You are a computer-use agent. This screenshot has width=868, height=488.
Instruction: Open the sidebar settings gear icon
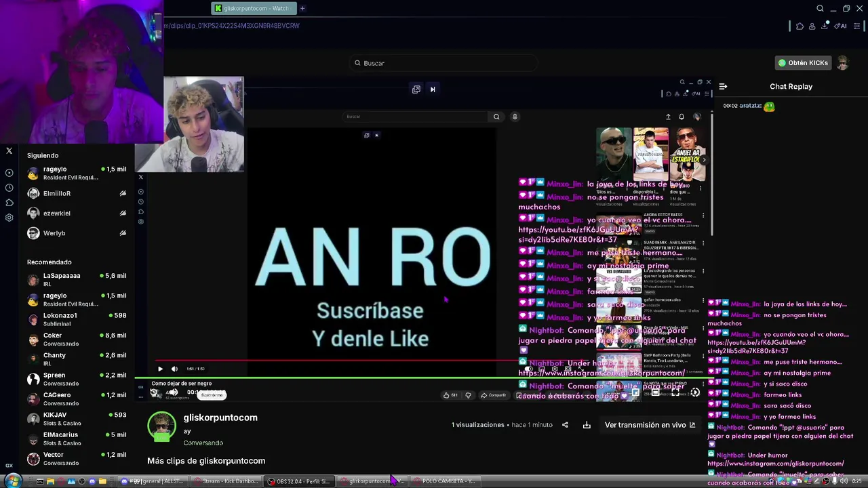tap(9, 218)
